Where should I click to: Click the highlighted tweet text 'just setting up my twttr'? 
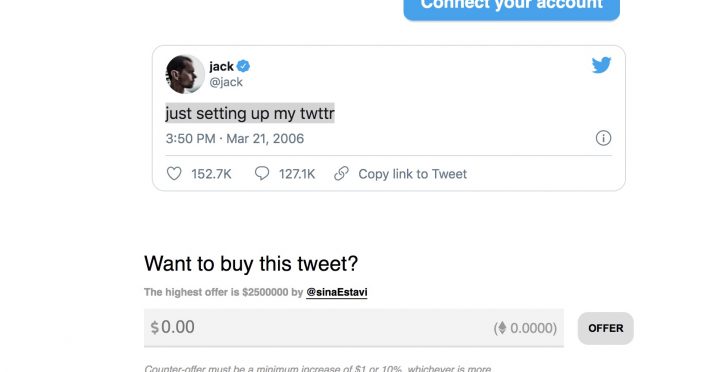click(x=250, y=113)
